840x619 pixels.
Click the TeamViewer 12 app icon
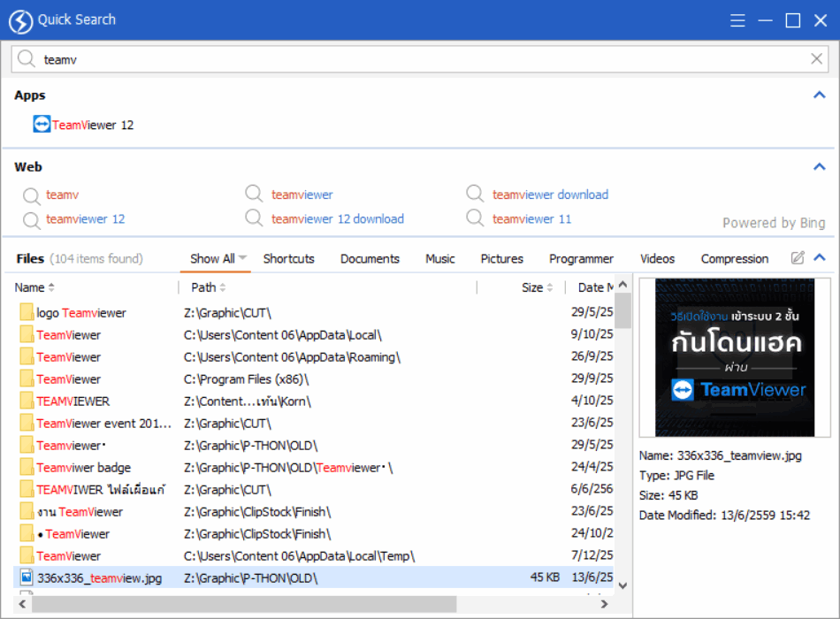pos(42,125)
